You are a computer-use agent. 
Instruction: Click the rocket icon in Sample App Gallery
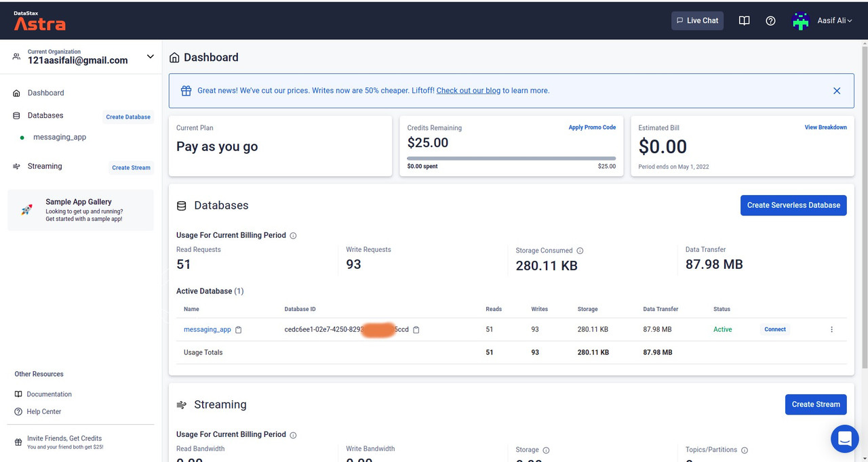point(26,210)
